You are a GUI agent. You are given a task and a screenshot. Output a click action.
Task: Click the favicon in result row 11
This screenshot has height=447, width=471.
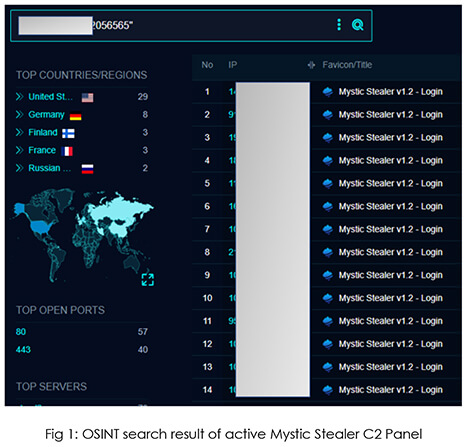328,321
